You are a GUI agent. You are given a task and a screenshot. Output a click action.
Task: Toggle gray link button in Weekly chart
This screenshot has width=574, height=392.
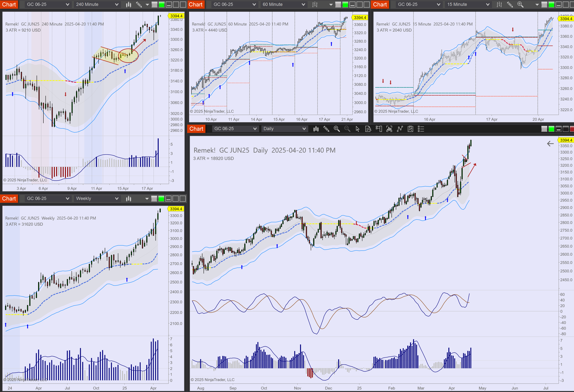coord(154,199)
